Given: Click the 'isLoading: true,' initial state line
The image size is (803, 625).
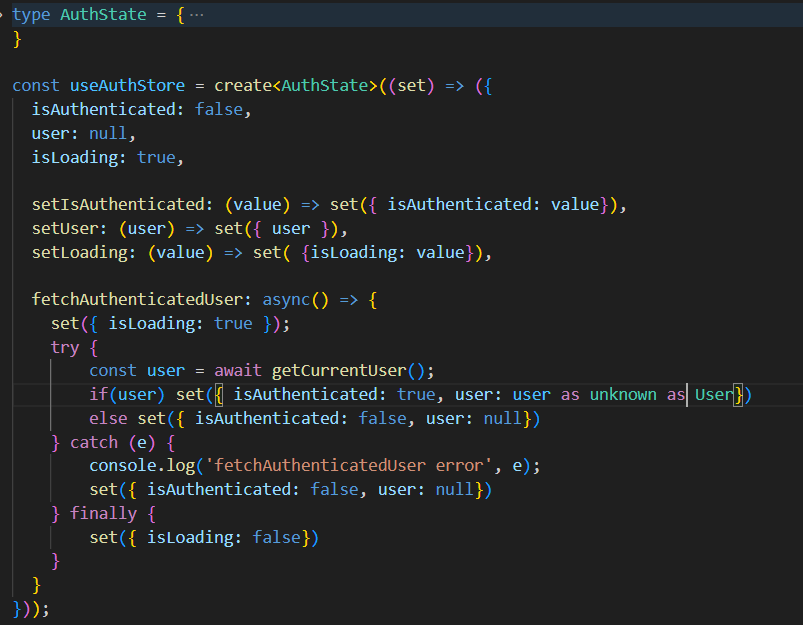Looking at the screenshot, I should [x=108, y=157].
